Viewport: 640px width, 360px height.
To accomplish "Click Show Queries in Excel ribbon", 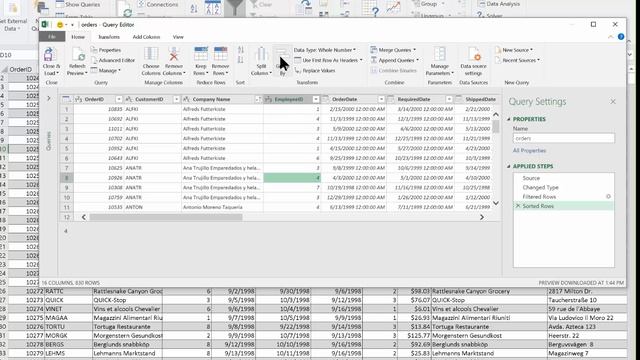I will coord(78,4).
